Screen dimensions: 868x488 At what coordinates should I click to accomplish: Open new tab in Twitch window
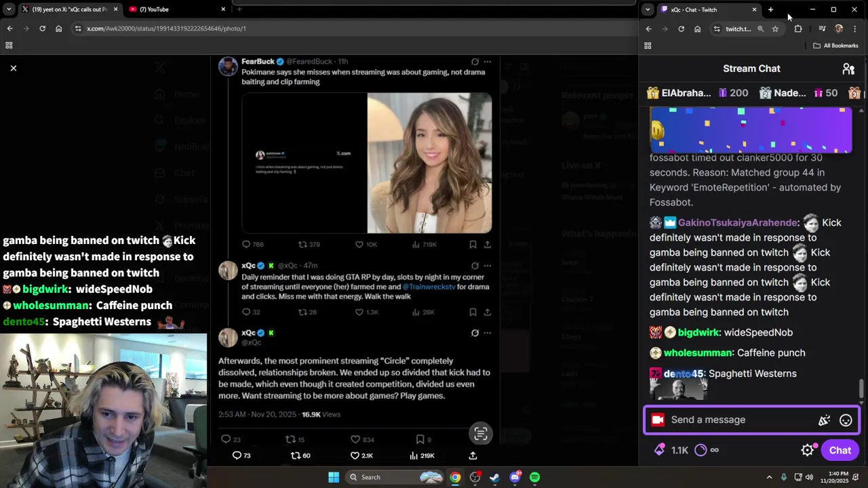(x=770, y=9)
